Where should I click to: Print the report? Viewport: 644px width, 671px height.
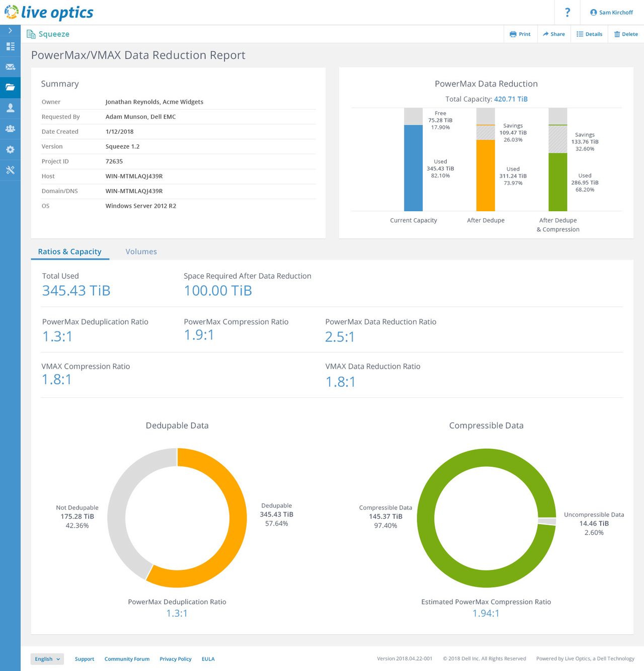pyautogui.click(x=520, y=34)
